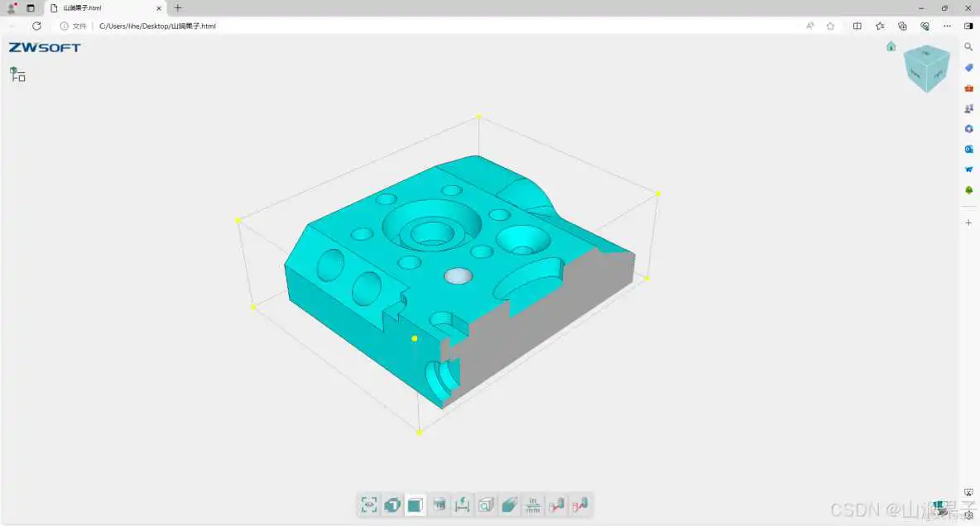Open browser collections
Viewport: 980px width, 526px height.
point(902,26)
